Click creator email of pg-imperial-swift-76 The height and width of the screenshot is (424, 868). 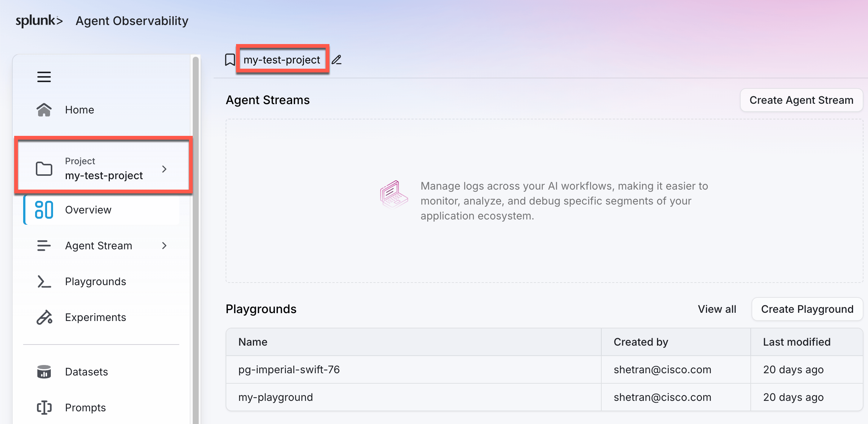click(663, 370)
